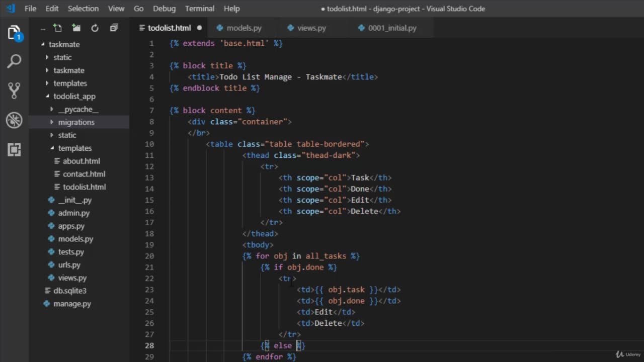Screen dimensions: 644x362
Task: Open the Edit menu
Action: coord(52,9)
